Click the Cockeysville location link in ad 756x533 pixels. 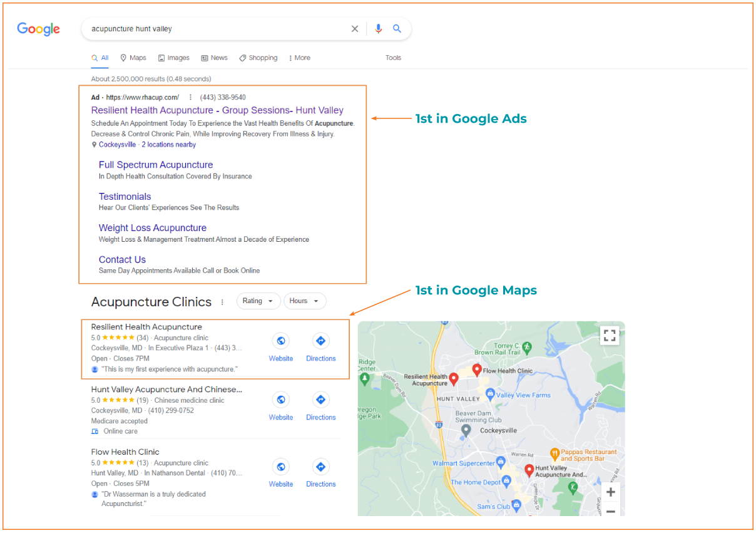tap(117, 145)
